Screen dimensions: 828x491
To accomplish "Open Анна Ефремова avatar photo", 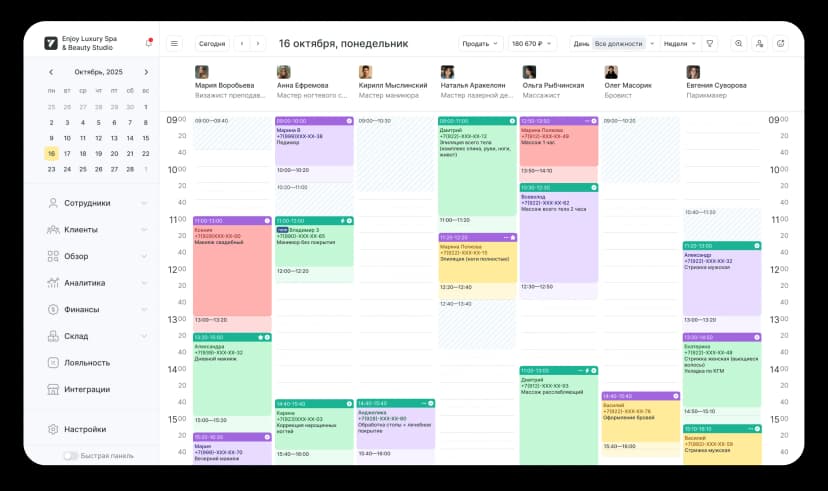I will coord(284,72).
